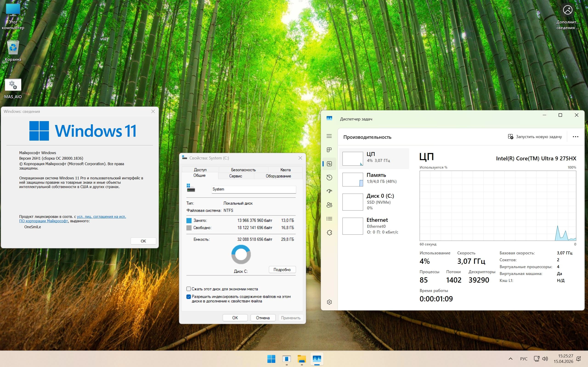Viewport: 588px width, 367px height.
Task: Open Services puzzle icon in sidebar
Action: point(329,233)
